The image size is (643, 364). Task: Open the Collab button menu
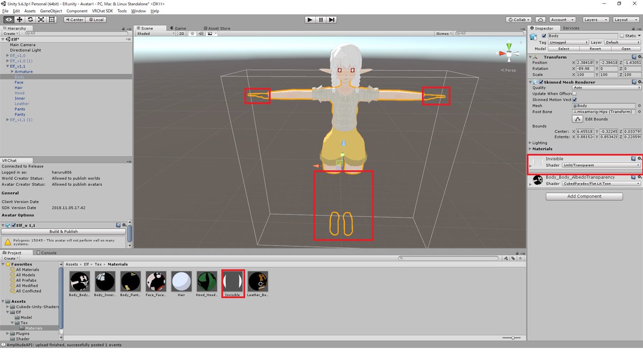[x=519, y=20]
